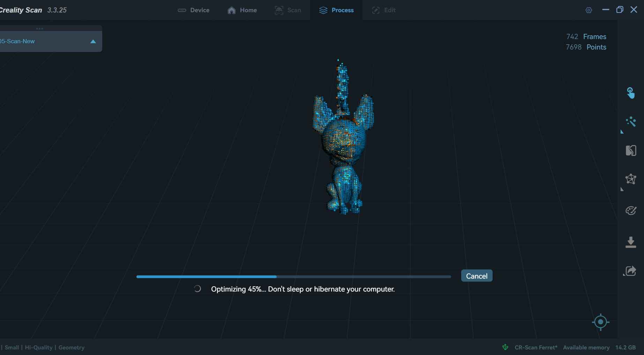Screen dimensions: 644x355
Task: Click the download export icon
Action: (x=631, y=242)
